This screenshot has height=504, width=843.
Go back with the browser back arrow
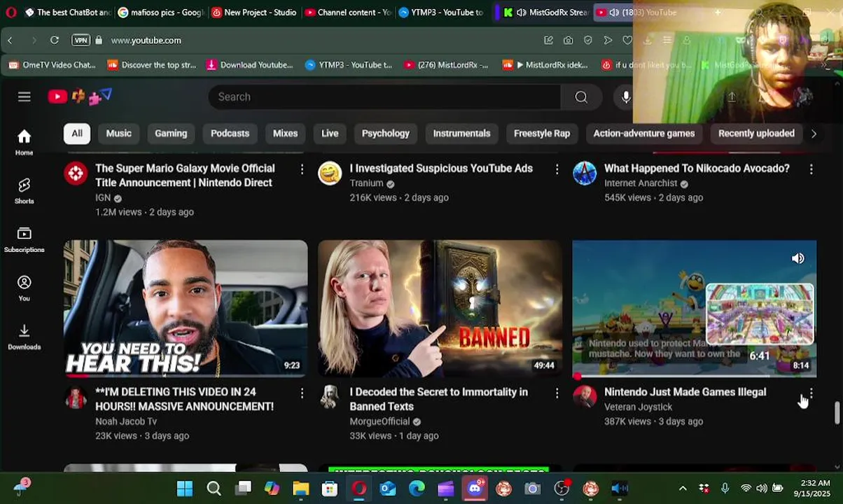pos(10,40)
